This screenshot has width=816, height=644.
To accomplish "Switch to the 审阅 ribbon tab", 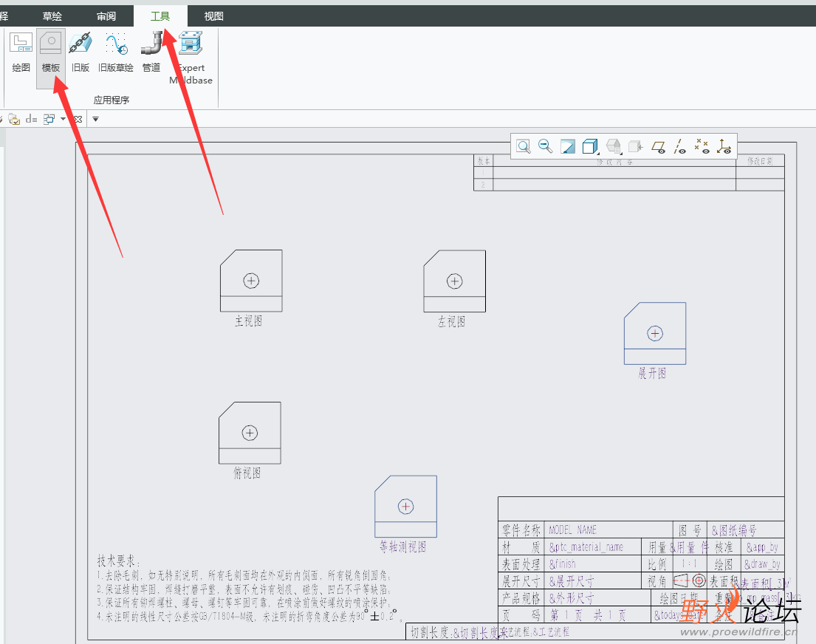I will pyautogui.click(x=106, y=16).
